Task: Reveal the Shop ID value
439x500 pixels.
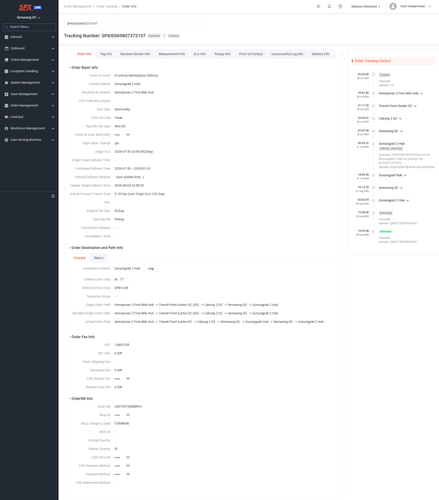Action: pyautogui.click(x=128, y=415)
